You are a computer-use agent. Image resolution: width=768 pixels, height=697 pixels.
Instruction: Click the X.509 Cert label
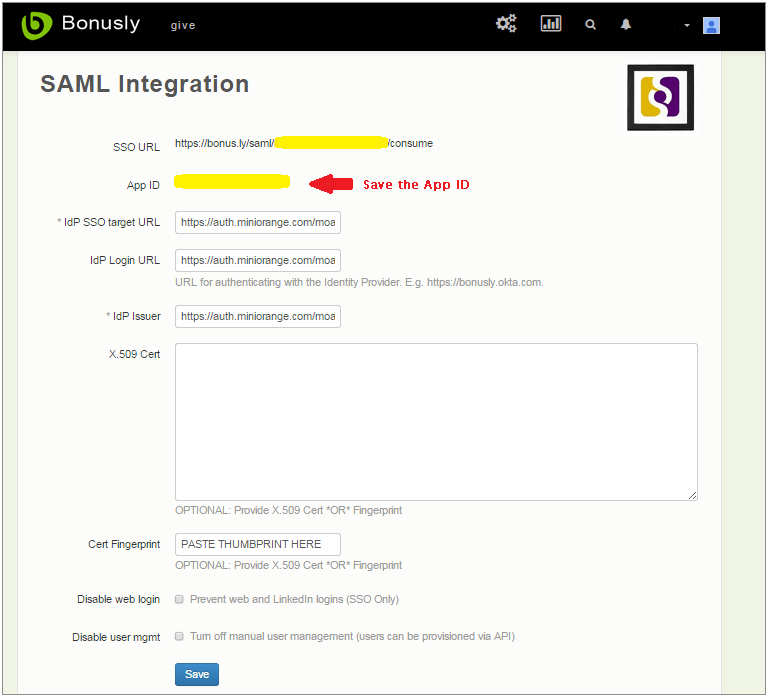click(x=134, y=354)
